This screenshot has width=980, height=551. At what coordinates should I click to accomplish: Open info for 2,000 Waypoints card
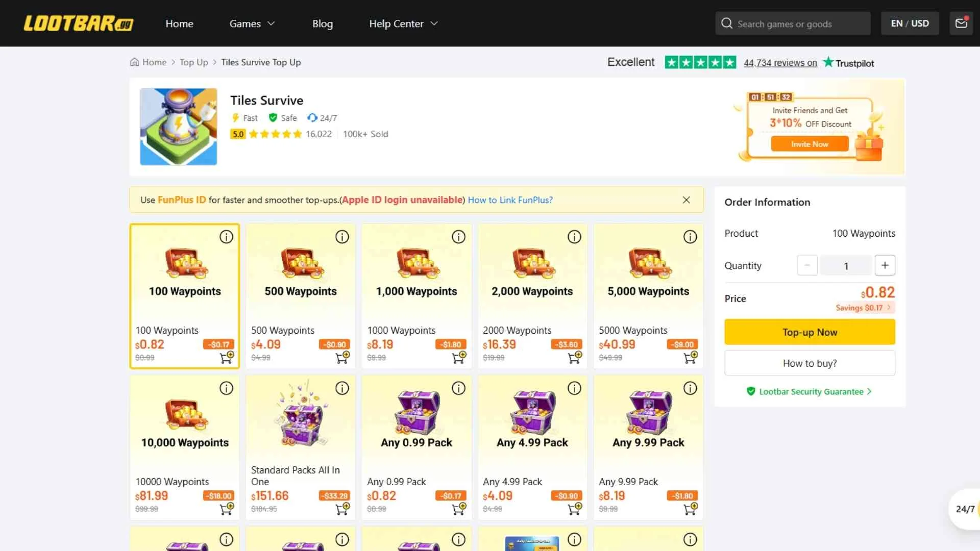click(x=574, y=237)
